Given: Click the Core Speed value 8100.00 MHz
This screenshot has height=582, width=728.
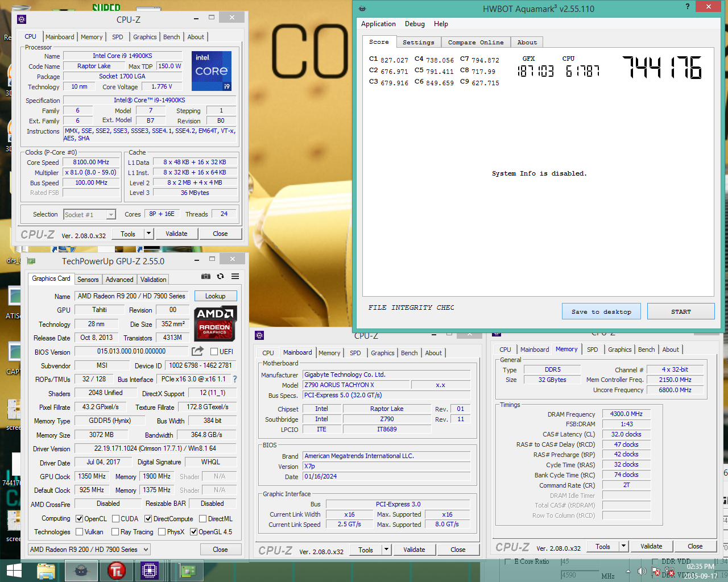Looking at the screenshot, I should coord(91,162).
